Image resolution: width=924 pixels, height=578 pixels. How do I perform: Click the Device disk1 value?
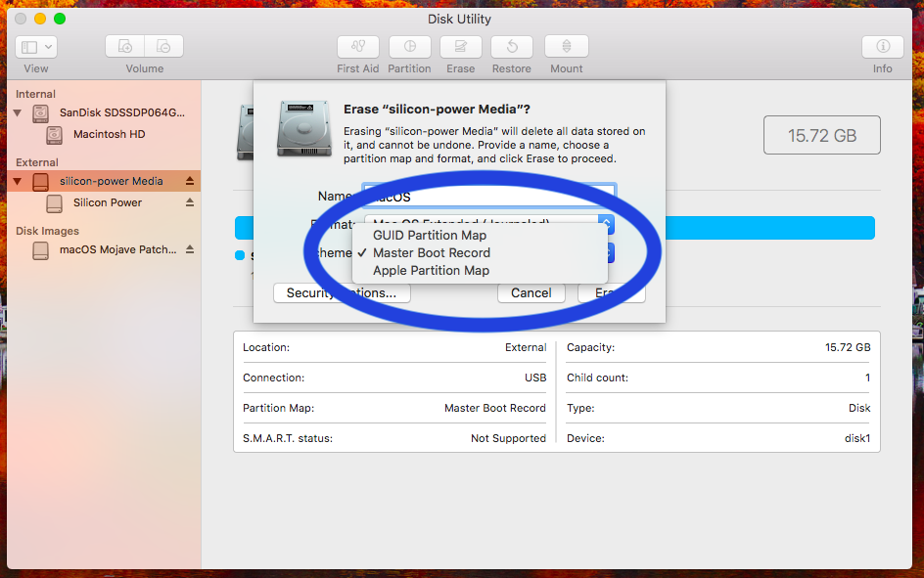tap(857, 438)
